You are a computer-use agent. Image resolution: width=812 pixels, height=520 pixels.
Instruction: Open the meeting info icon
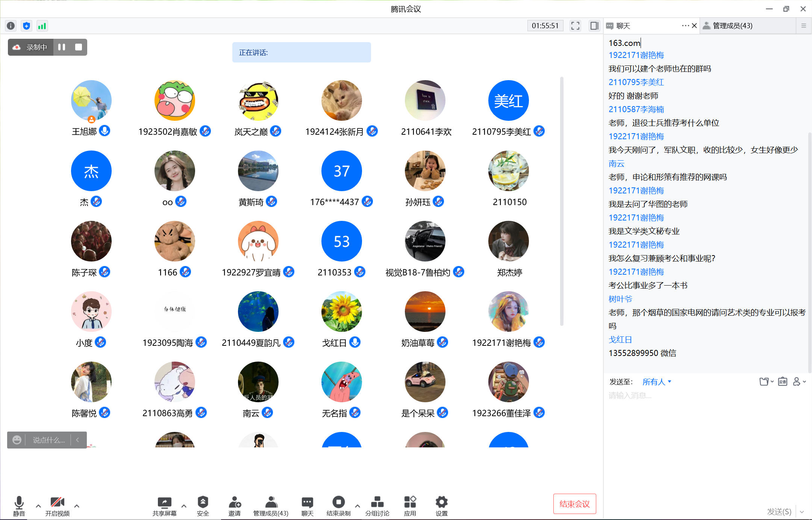[x=11, y=26]
